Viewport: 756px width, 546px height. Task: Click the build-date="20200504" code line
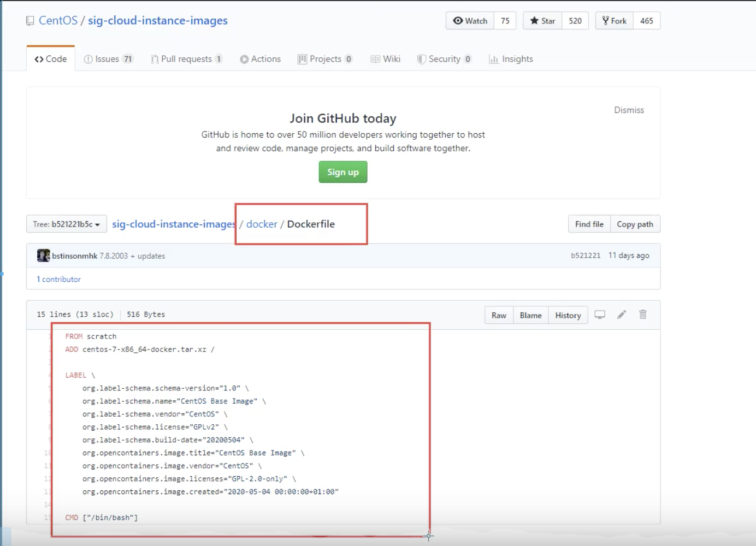click(x=168, y=440)
